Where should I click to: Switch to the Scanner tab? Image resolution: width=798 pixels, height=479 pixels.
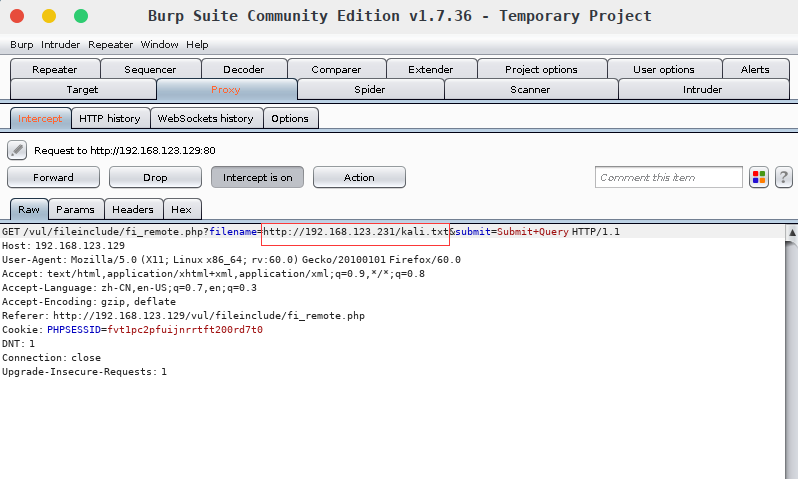pyautogui.click(x=530, y=90)
